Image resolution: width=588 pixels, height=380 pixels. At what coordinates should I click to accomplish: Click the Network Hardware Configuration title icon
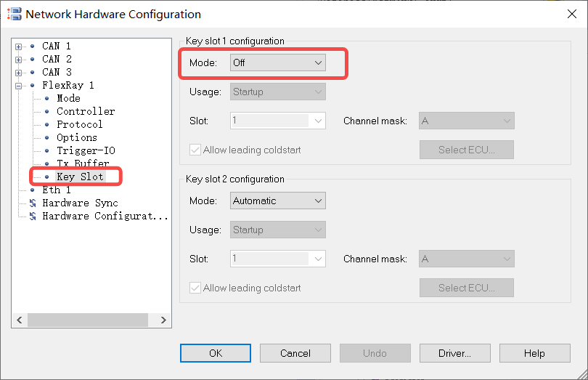pos(14,14)
